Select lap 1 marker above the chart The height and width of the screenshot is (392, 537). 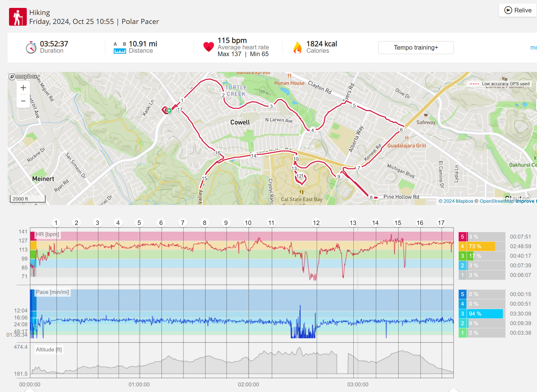56,223
